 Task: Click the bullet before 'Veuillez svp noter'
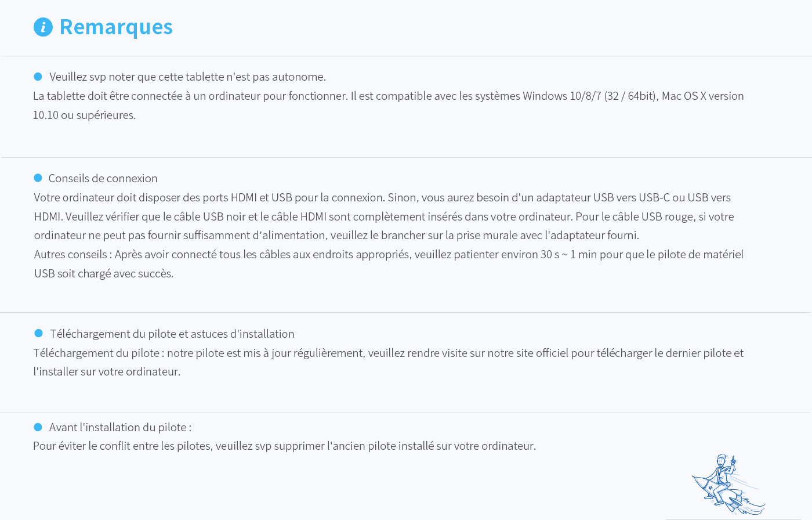pyautogui.click(x=38, y=77)
